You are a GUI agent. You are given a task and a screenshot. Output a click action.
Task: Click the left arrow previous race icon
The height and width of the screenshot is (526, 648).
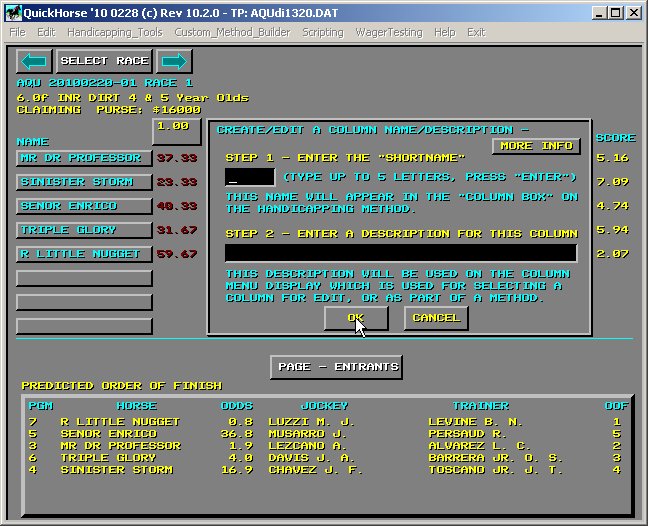coord(35,61)
